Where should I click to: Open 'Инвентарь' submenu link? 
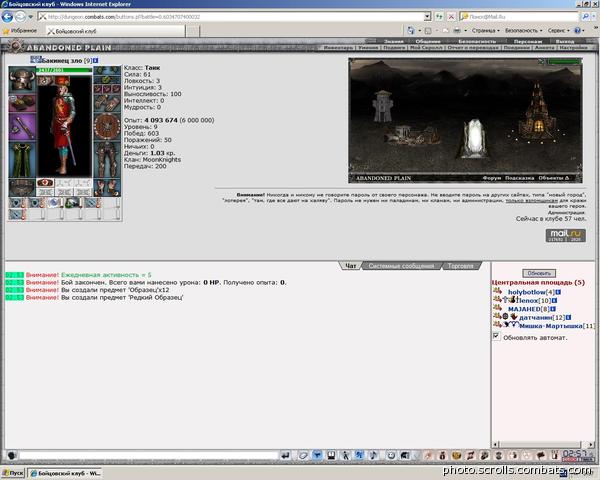[x=338, y=48]
